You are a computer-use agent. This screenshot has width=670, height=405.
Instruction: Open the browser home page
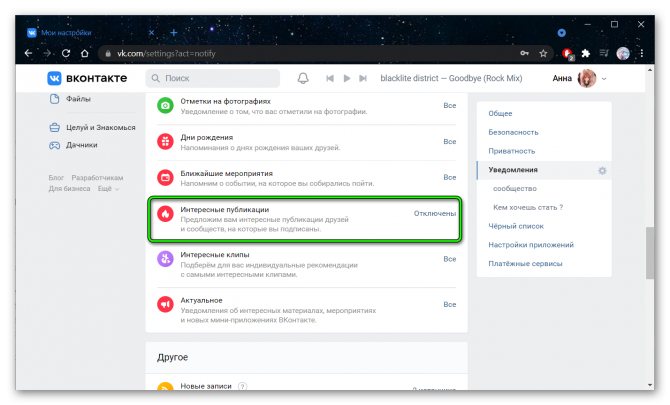tap(85, 53)
